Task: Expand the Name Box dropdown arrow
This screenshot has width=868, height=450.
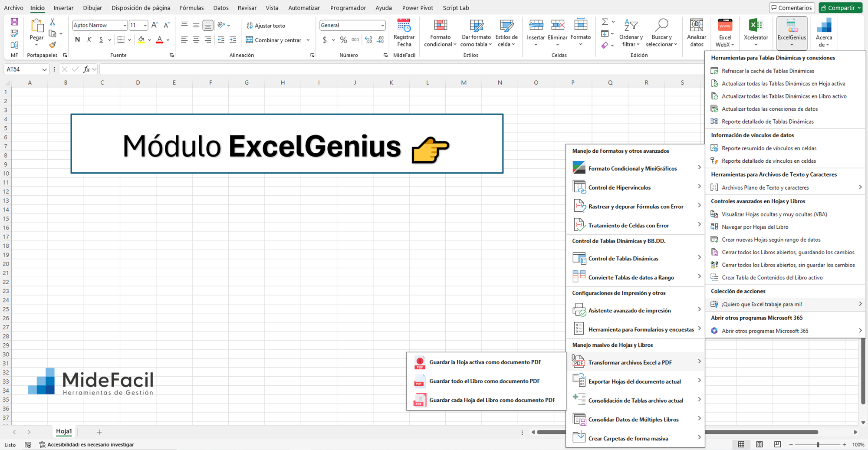Action: click(x=44, y=69)
